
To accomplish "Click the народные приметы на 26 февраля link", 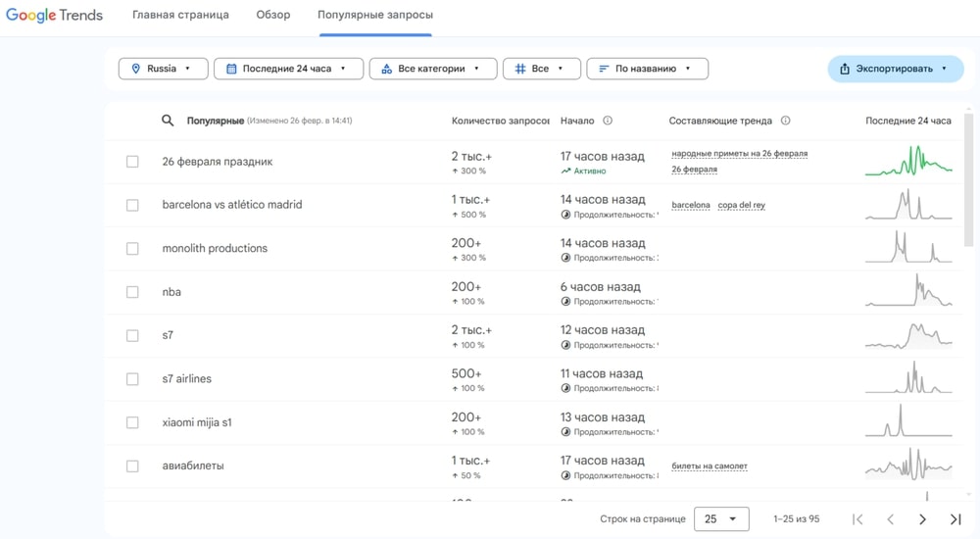I will pos(739,153).
